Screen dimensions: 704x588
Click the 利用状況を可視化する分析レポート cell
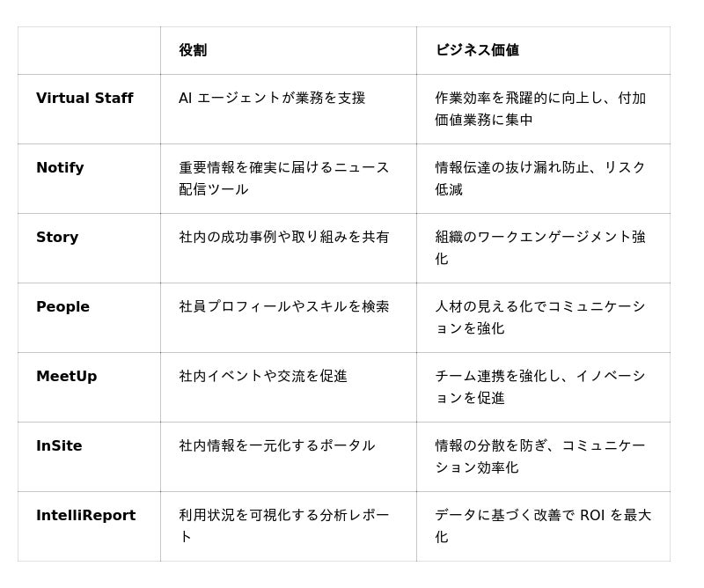coord(283,526)
